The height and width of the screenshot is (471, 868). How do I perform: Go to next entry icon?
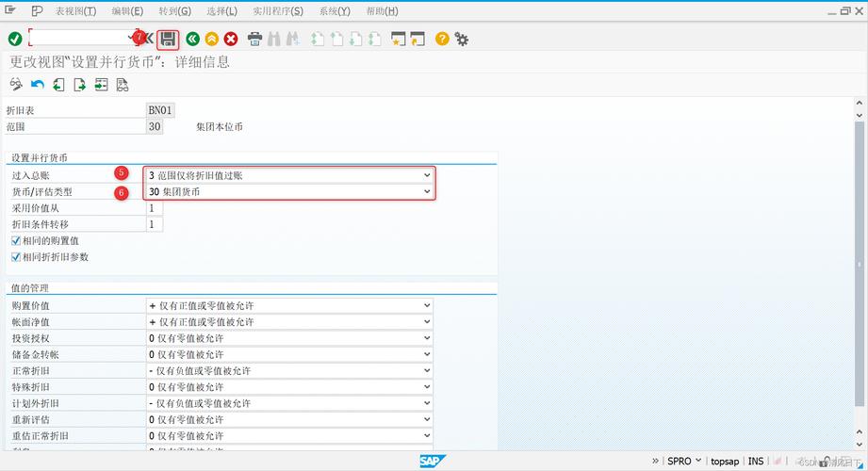click(80, 84)
